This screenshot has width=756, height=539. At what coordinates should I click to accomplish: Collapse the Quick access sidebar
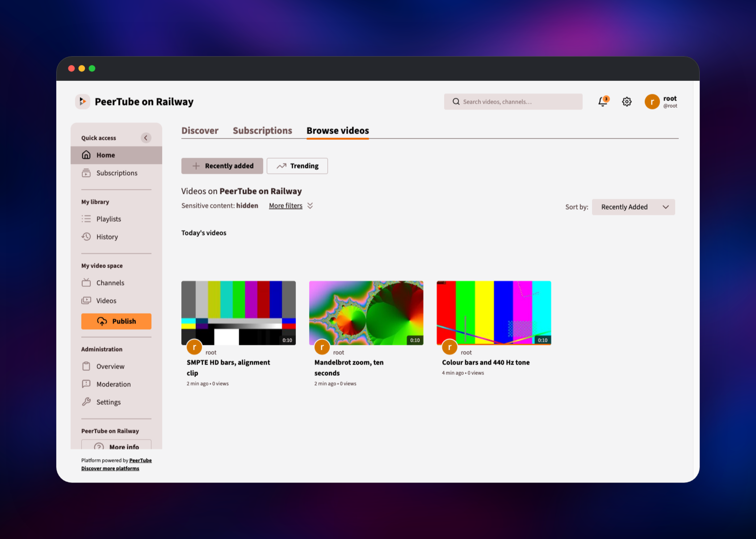coord(146,138)
